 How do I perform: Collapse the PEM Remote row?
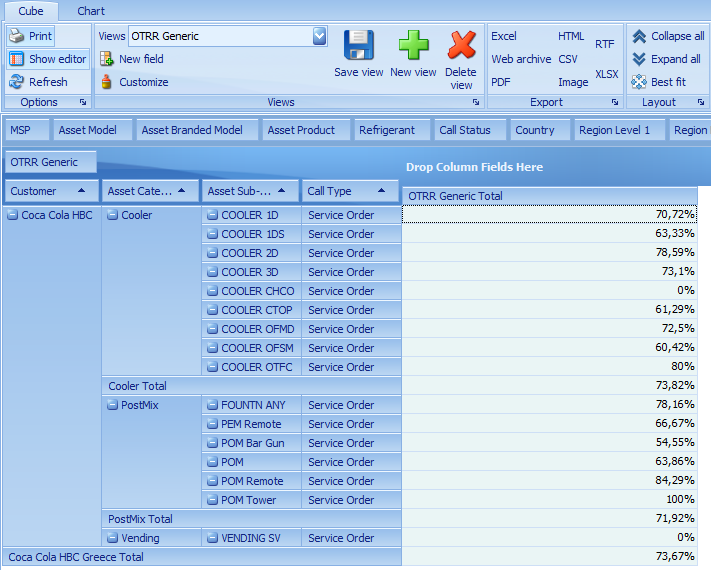(212, 424)
